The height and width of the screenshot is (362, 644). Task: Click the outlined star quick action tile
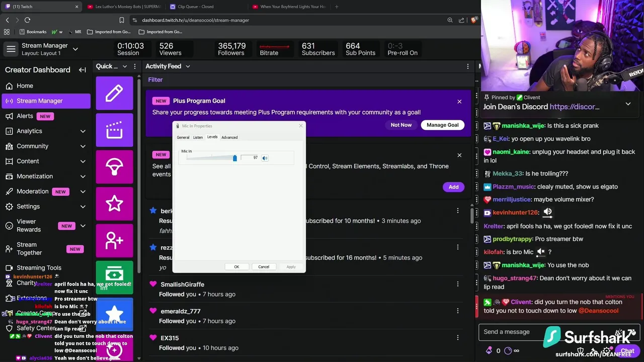114,204
